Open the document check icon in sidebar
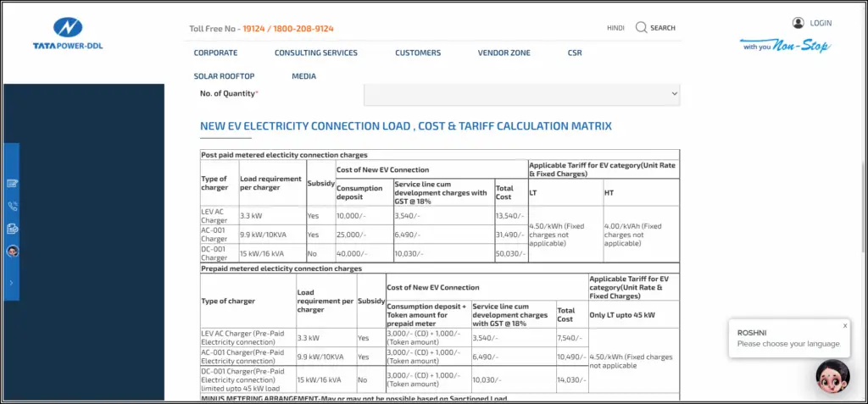Viewport: 868px width, 404px height. (13, 228)
